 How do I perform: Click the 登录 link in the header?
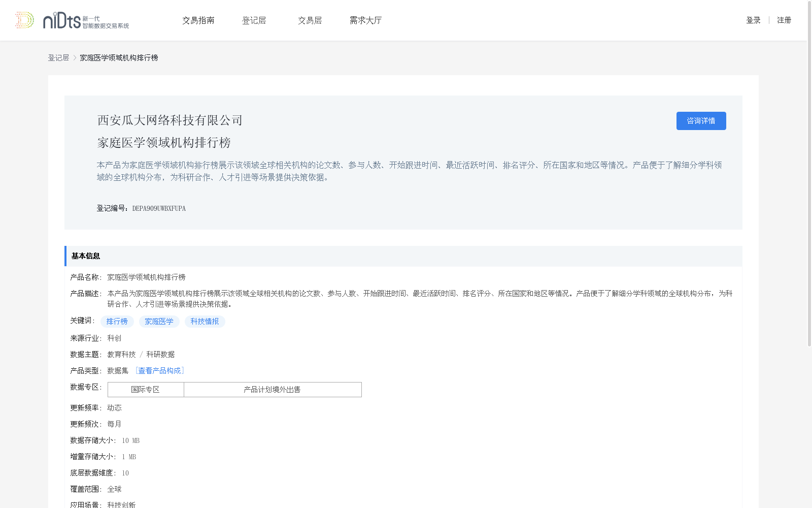(x=753, y=20)
